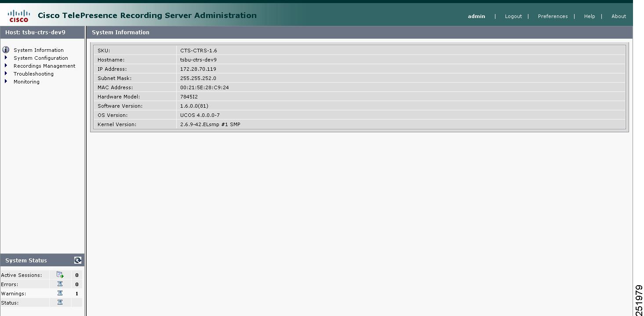Viewport: 644px width, 316px height.
Task: Expand the Recordings Management arrow
Action: pos(6,65)
